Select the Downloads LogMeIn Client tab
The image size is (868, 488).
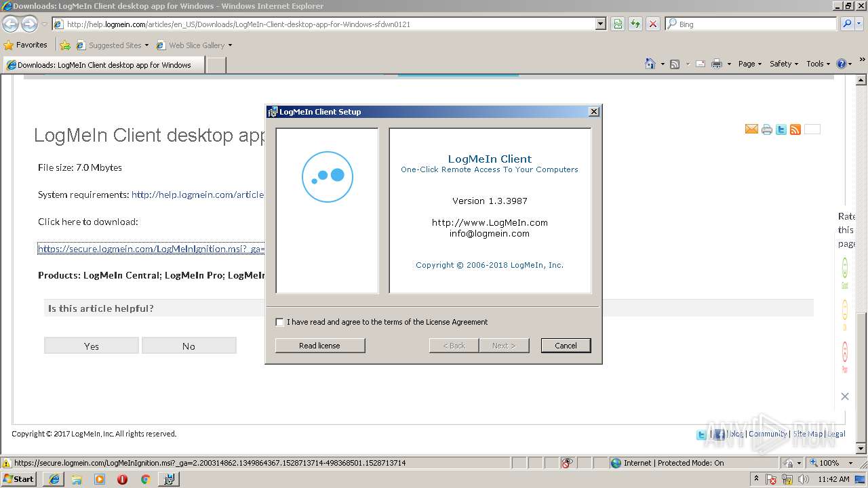click(104, 65)
